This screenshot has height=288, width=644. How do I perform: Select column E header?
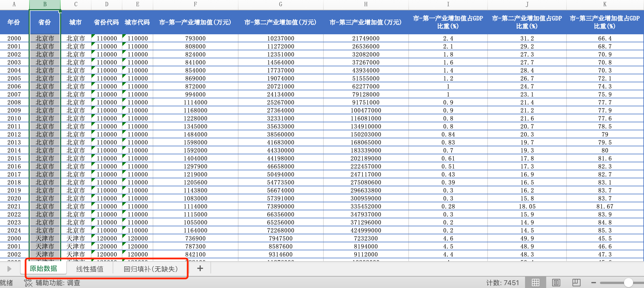(x=138, y=4)
